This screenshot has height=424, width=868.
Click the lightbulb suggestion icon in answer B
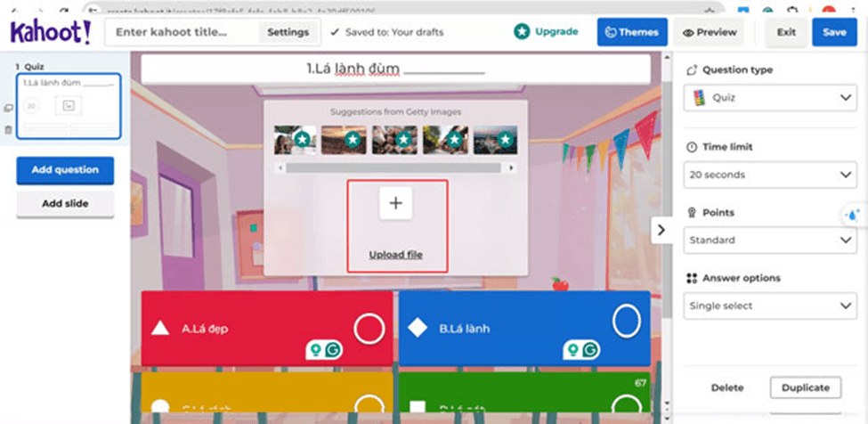click(x=573, y=350)
